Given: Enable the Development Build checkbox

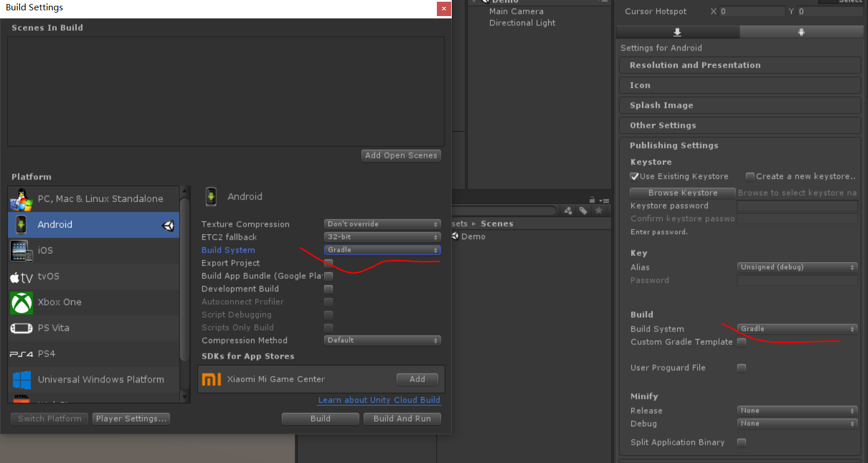Looking at the screenshot, I should pos(328,289).
